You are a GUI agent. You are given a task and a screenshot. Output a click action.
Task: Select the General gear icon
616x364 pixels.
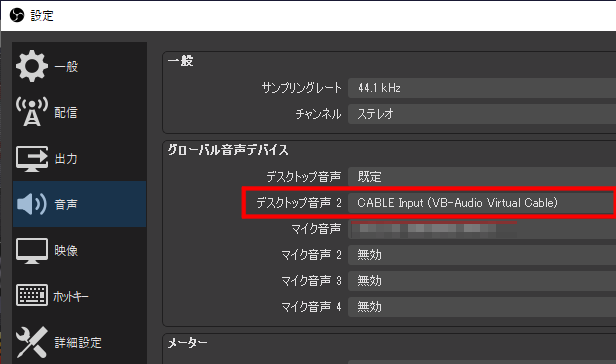tap(32, 66)
